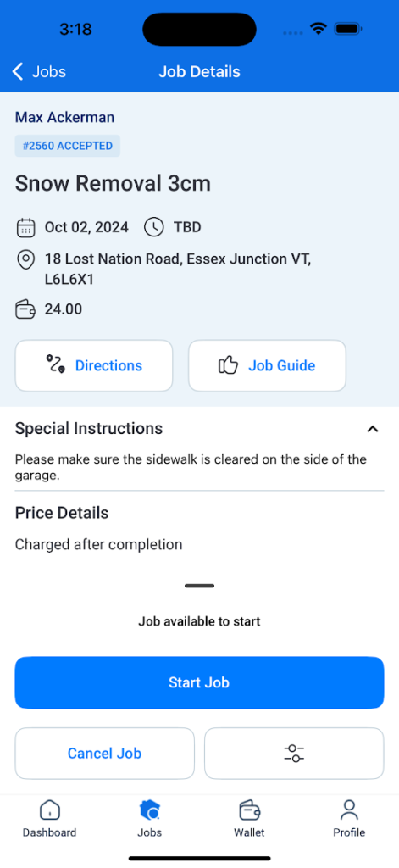Select the Jobs tab icon
Image resolution: width=399 pixels, height=868 pixels.
[x=149, y=811]
